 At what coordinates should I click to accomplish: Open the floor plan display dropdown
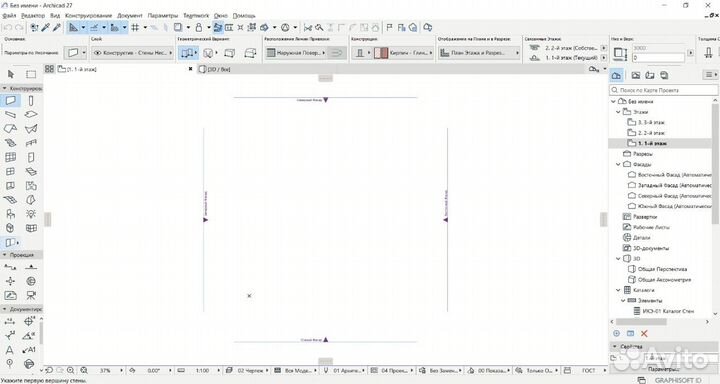tap(479, 53)
